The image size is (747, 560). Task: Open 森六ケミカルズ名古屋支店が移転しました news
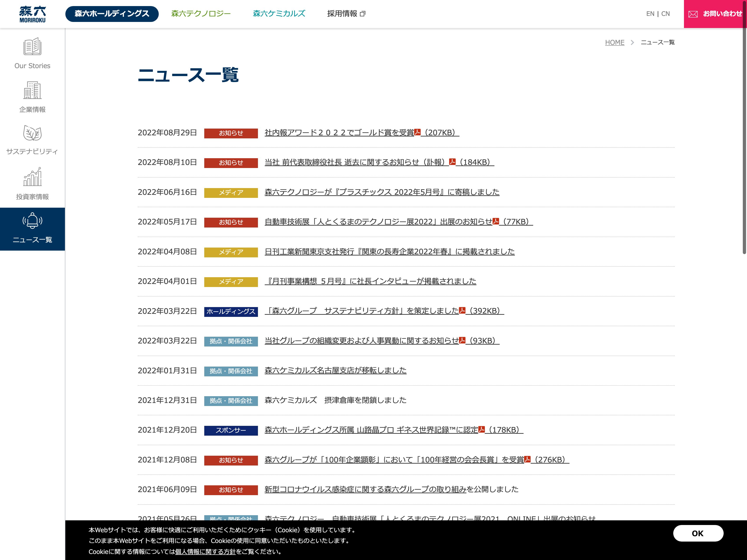(x=335, y=371)
